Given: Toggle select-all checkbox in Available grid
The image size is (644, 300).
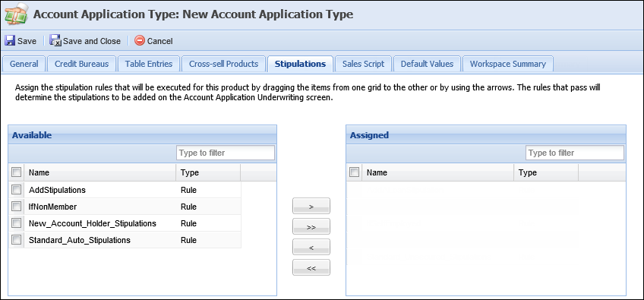Looking at the screenshot, I should tap(17, 172).
